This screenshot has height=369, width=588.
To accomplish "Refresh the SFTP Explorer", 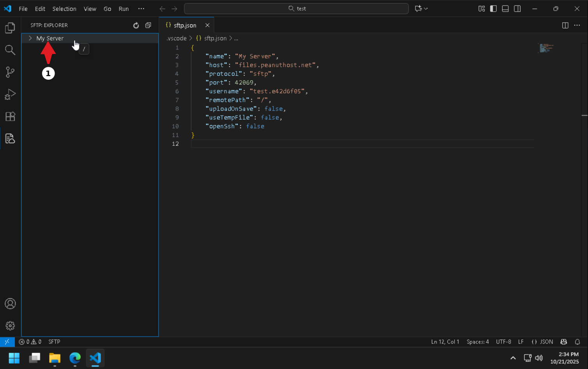I will 136,25.
